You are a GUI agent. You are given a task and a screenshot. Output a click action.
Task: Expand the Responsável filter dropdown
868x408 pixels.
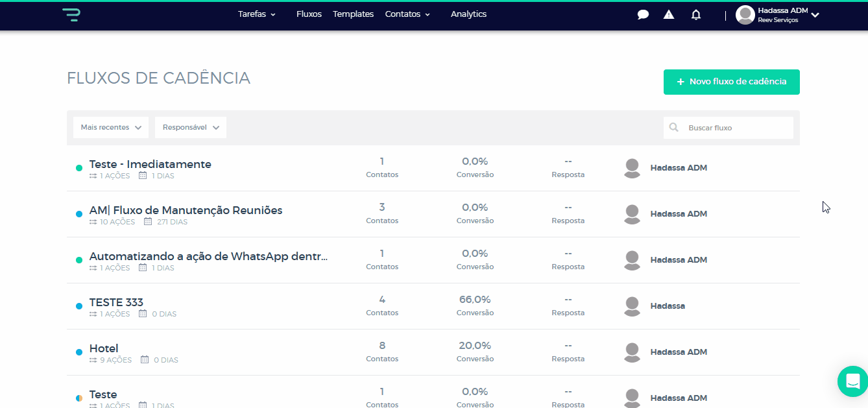coord(191,128)
